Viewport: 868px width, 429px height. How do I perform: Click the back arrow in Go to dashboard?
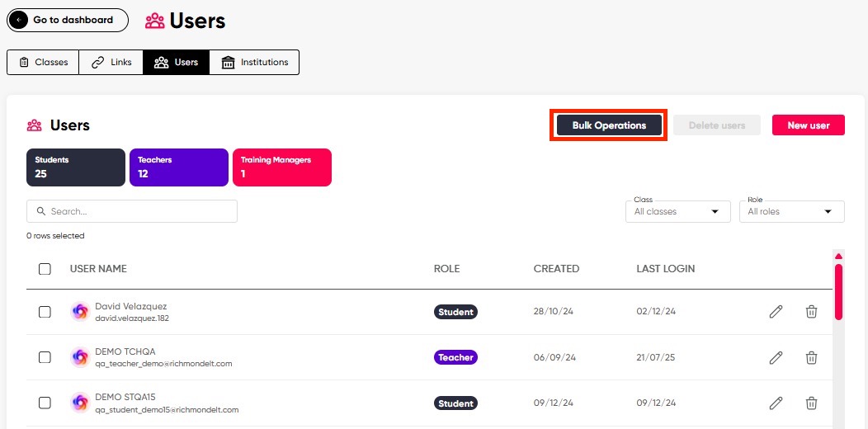[20, 20]
